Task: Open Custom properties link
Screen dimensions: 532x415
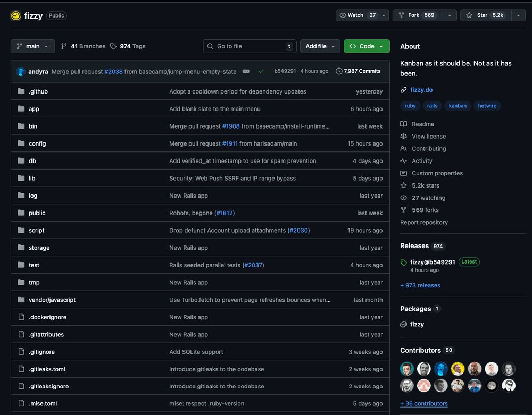Action: [437, 173]
